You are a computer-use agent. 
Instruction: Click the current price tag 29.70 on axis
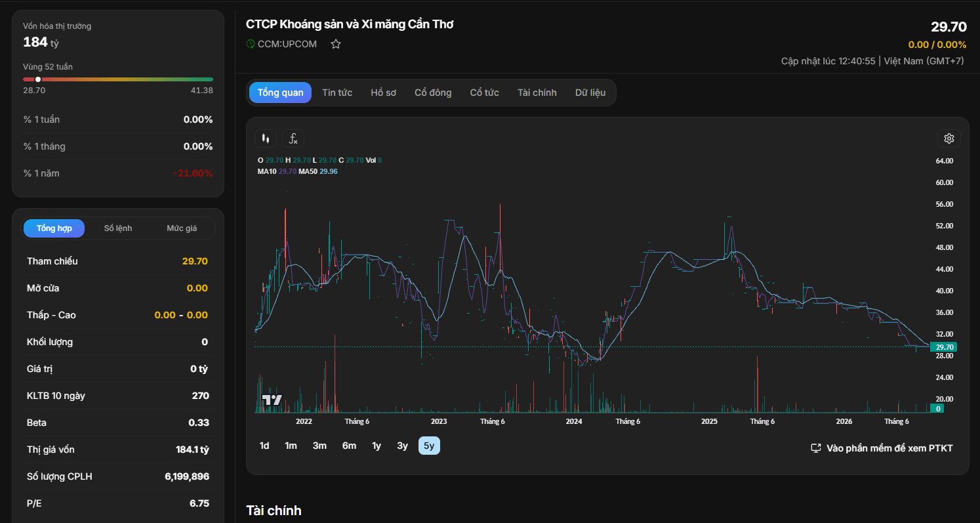coord(944,347)
